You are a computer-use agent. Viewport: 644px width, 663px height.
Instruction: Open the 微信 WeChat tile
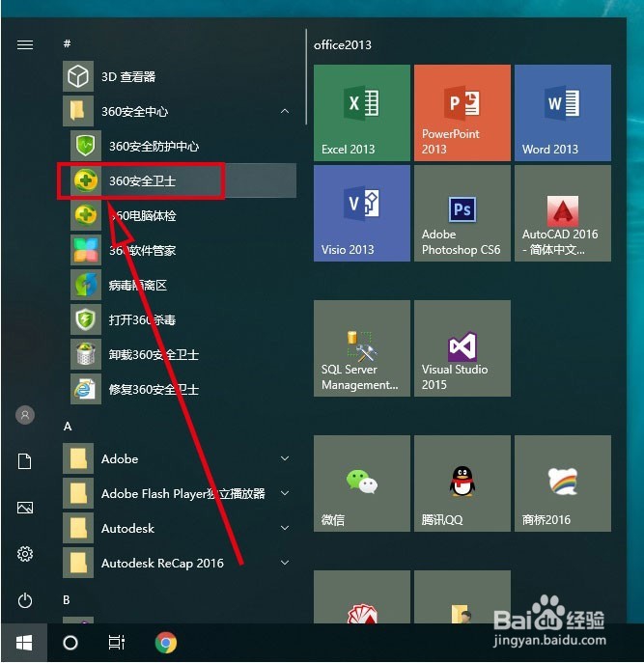[362, 483]
